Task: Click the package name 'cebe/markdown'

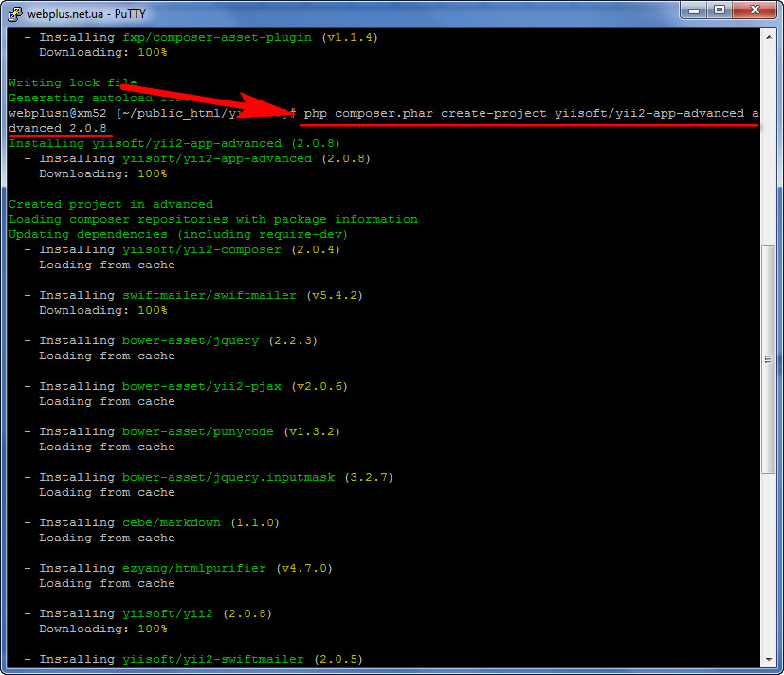Action: (172, 523)
